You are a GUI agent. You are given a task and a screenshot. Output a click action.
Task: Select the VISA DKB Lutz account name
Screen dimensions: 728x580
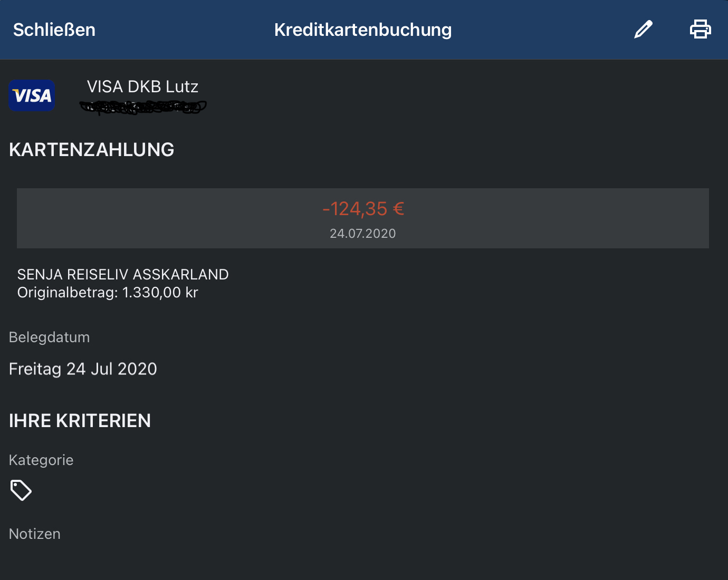142,86
